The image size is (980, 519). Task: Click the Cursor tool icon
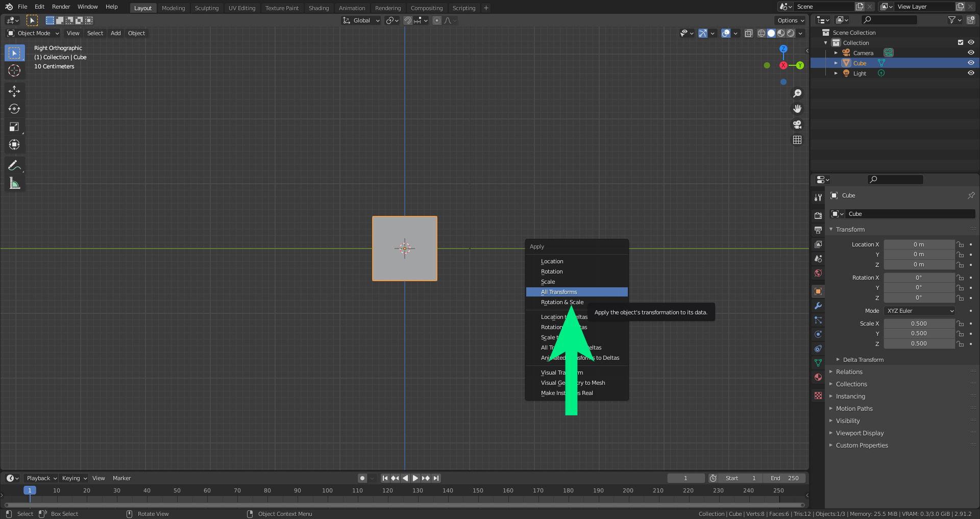pyautogui.click(x=14, y=70)
